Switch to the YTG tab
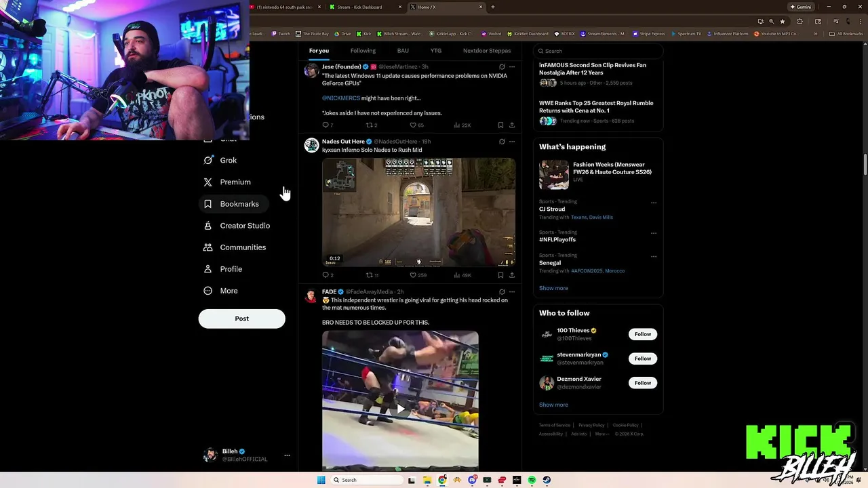This screenshot has width=868, height=488. [436, 51]
